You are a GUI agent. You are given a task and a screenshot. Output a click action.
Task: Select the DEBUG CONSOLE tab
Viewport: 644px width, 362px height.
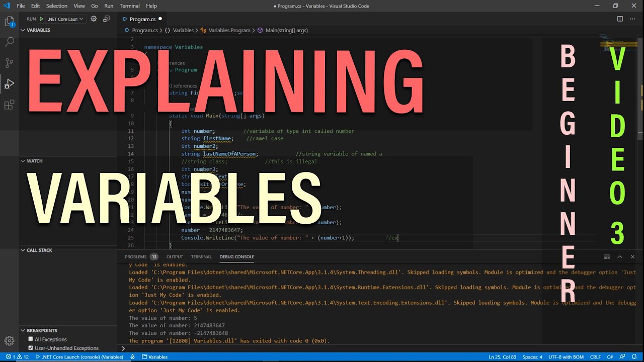click(x=236, y=257)
